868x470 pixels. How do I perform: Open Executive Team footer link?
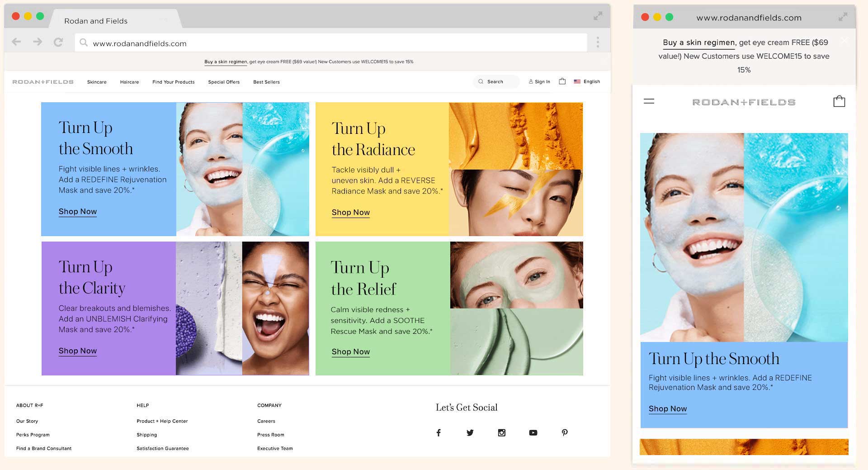click(x=275, y=448)
